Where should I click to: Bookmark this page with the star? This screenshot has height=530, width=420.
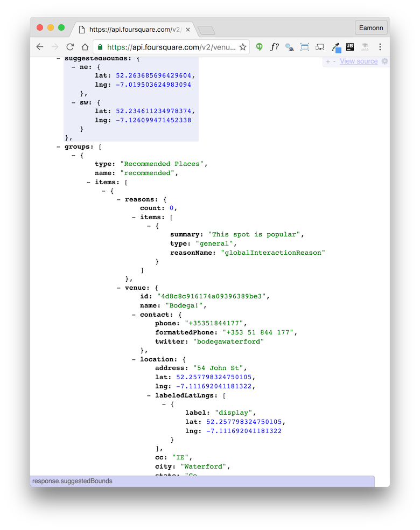(x=243, y=47)
